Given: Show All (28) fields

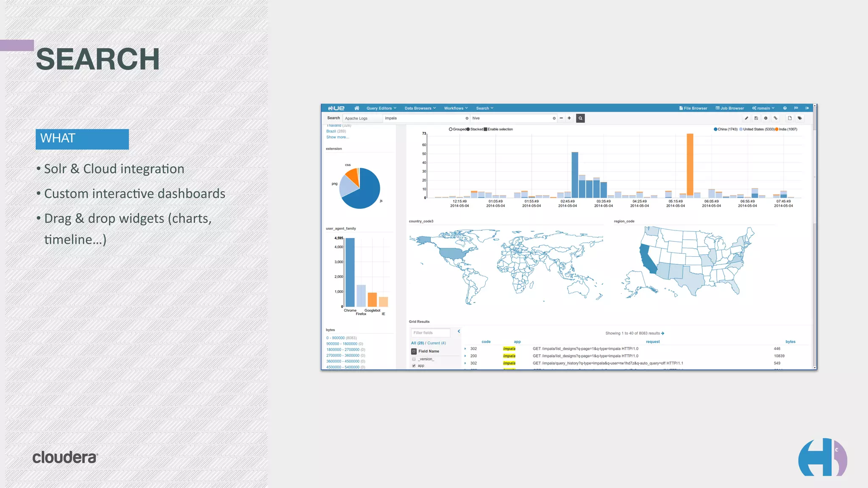Looking at the screenshot, I should [x=417, y=343].
